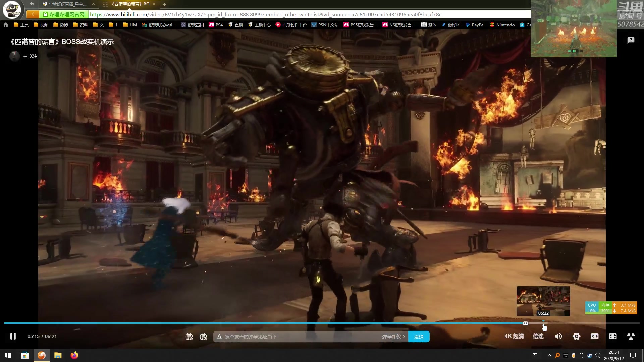Open the browser cat avatar menu
Screen dimensions: 644x362
point(12,9)
